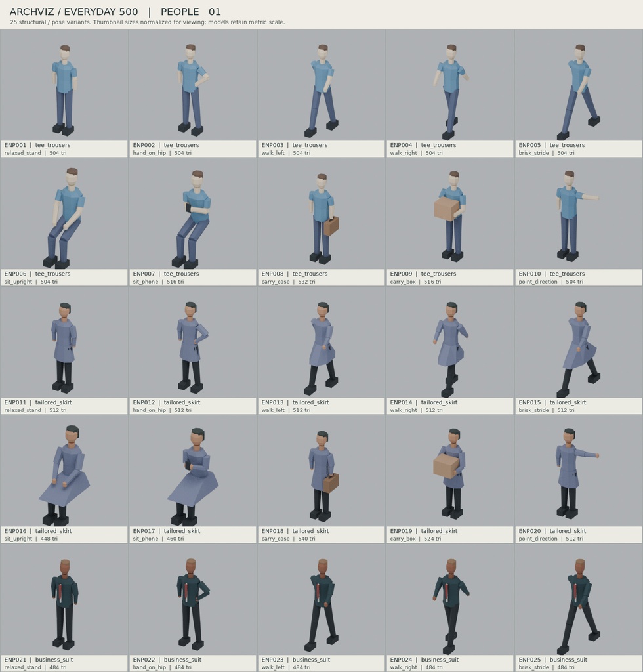Select the ENP011 relaxed_stand tailored_skirt figure
Image resolution: width=643 pixels, height=672 pixels.
[x=64, y=348]
